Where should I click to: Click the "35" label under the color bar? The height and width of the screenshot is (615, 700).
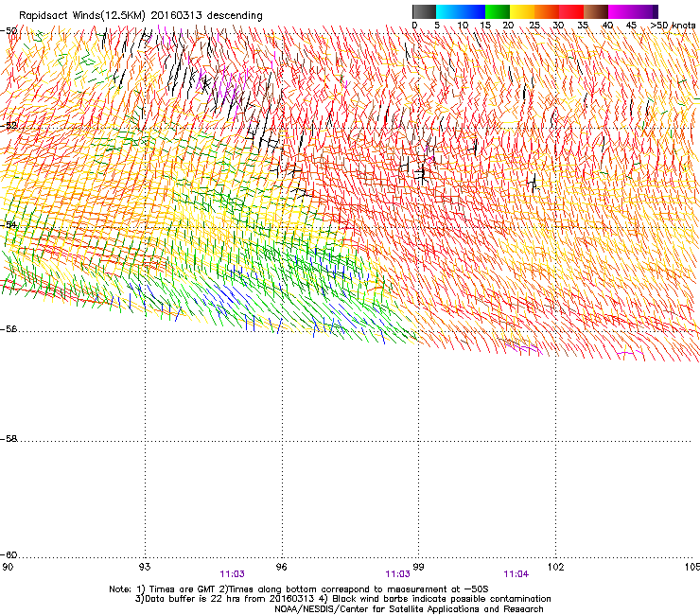[x=583, y=26]
